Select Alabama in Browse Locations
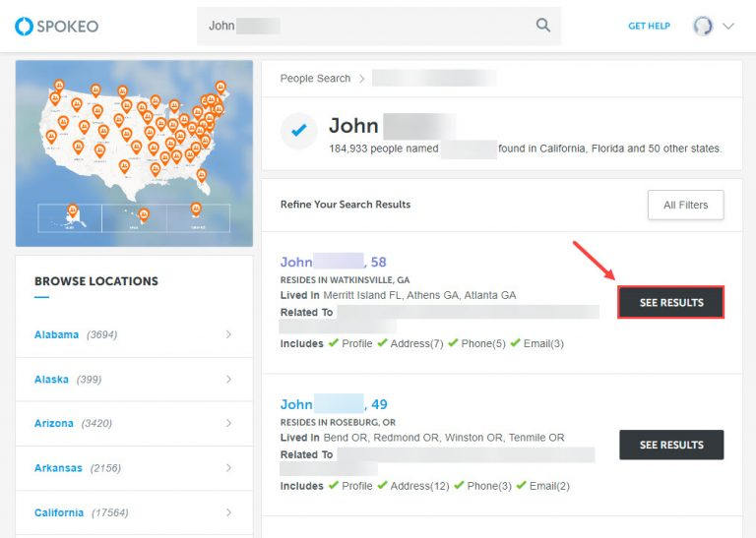This screenshot has width=756, height=538. click(56, 334)
